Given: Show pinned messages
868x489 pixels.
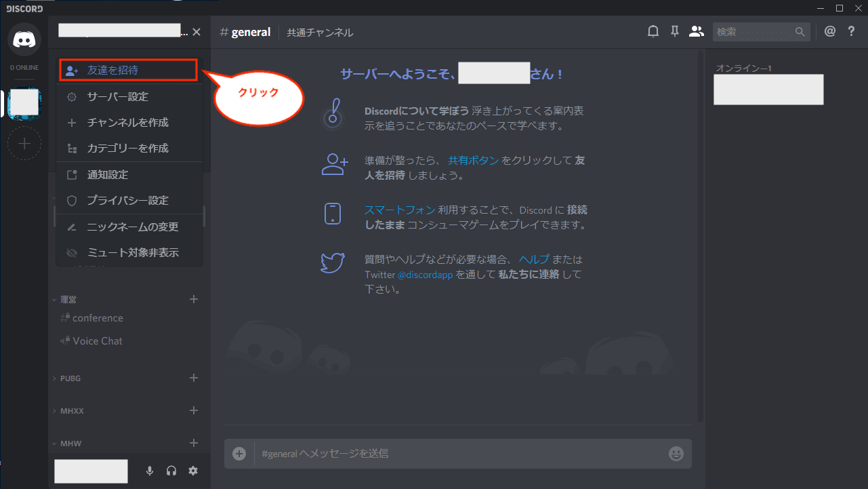Looking at the screenshot, I should pyautogui.click(x=675, y=31).
